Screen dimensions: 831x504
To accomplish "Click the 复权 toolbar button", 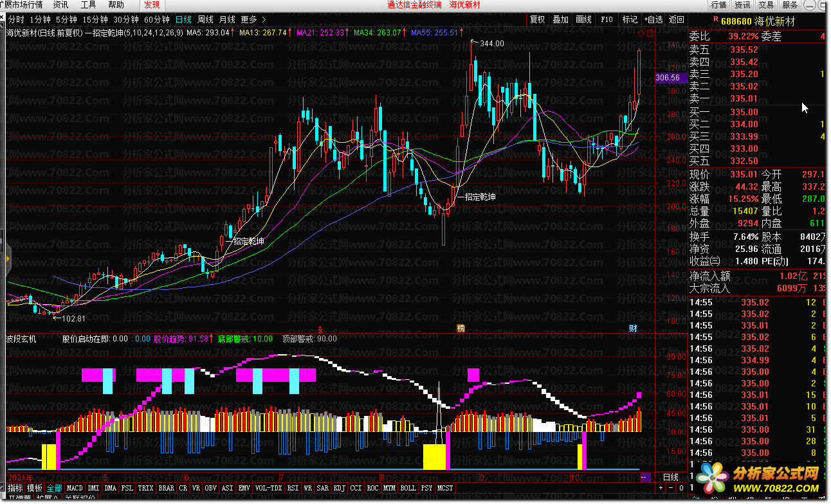I will click(x=537, y=19).
